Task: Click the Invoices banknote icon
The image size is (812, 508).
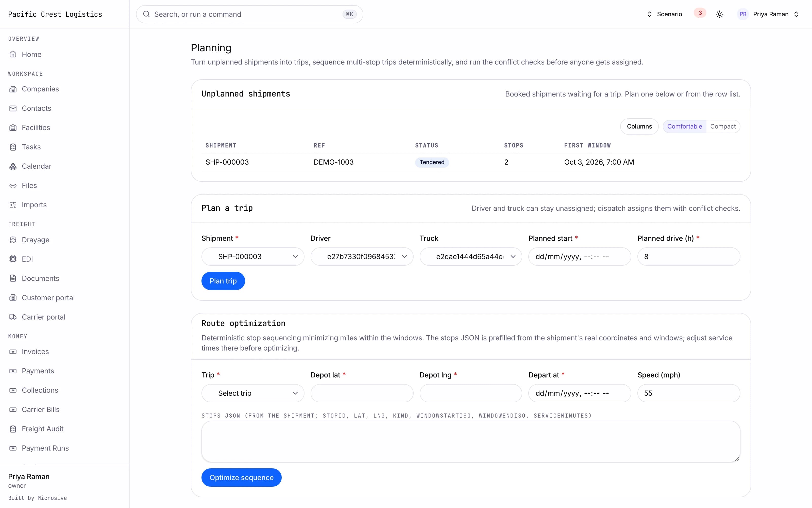Action: [13, 352]
